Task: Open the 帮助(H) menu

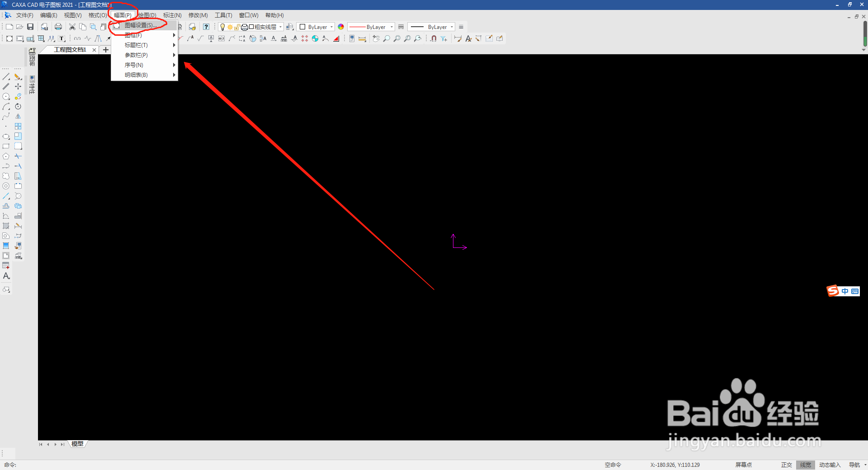Action: point(274,15)
